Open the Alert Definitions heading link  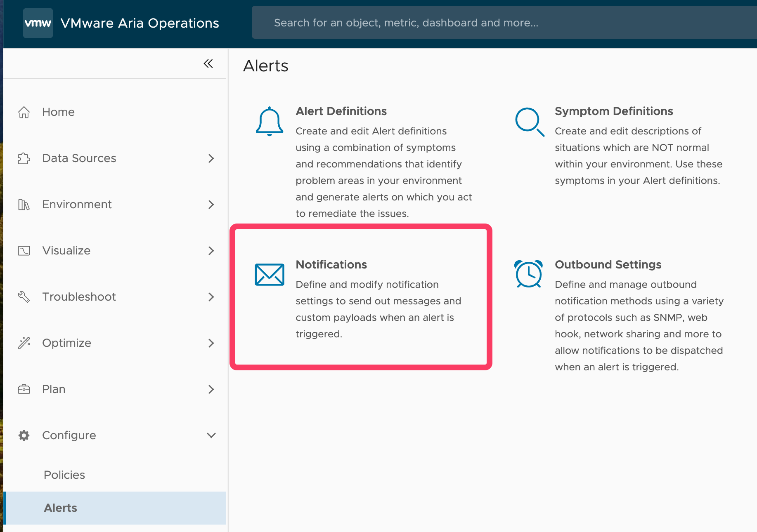(x=341, y=111)
